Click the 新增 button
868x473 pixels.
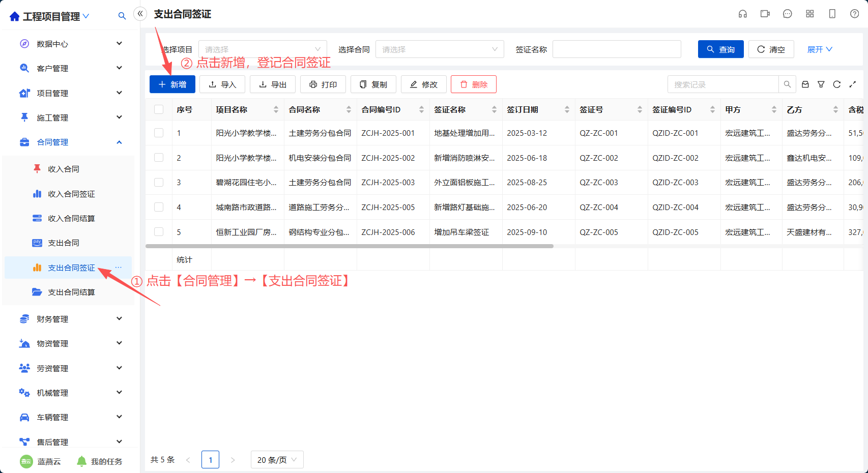172,84
